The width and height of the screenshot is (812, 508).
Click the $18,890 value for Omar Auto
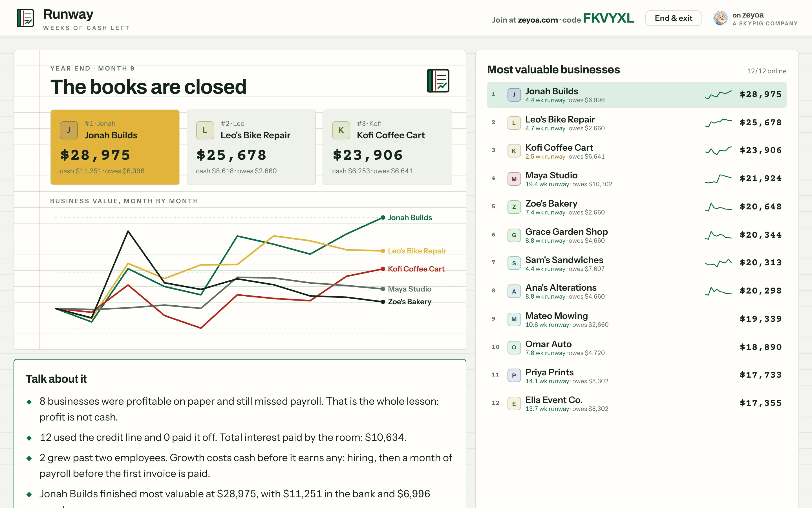tap(761, 347)
